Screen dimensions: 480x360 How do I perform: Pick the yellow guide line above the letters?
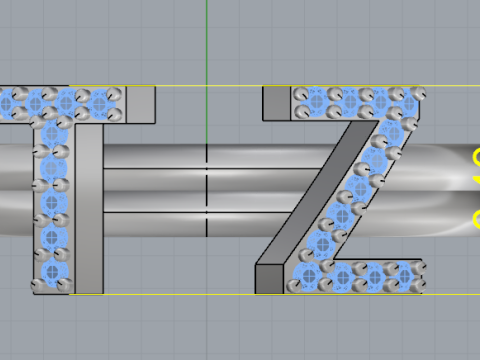click(x=274, y=86)
